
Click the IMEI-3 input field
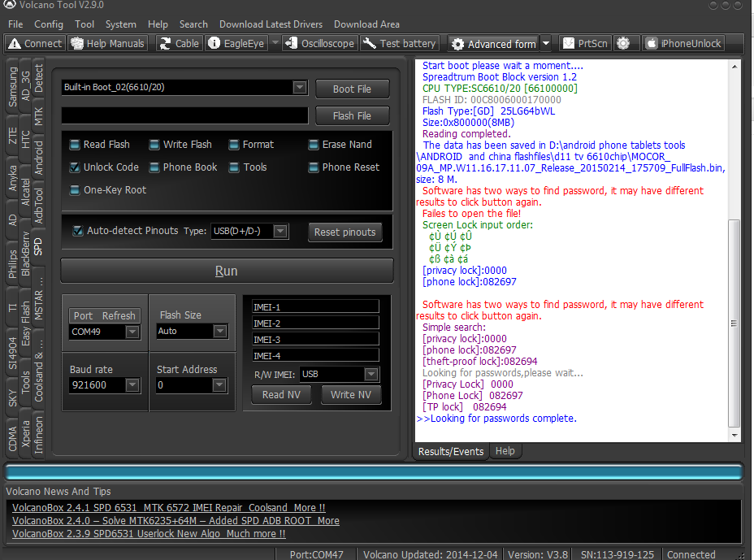[315, 340]
